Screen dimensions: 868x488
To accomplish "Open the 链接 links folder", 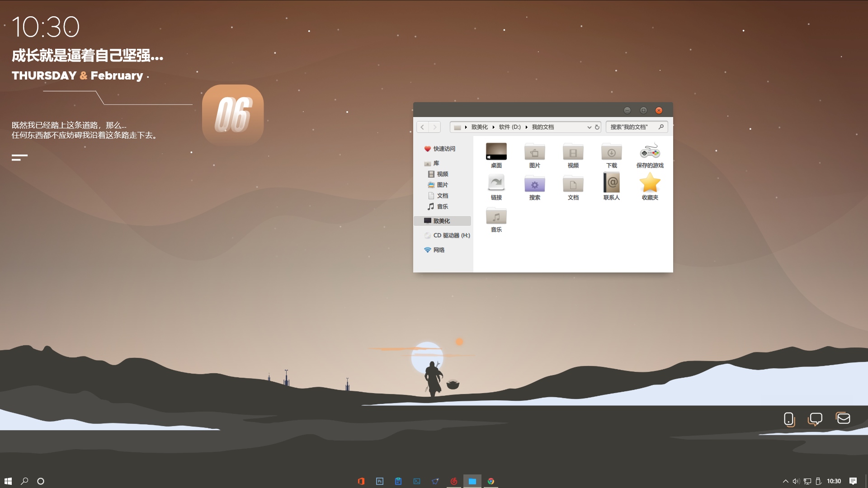I will tap(496, 188).
